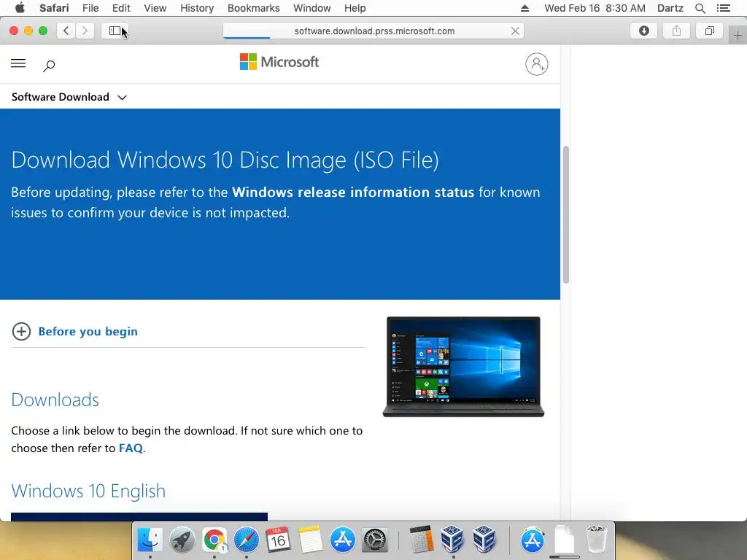Screen dimensions: 747x560
Task: Open the App Store icon beside the document
Action: pyautogui.click(x=532, y=540)
